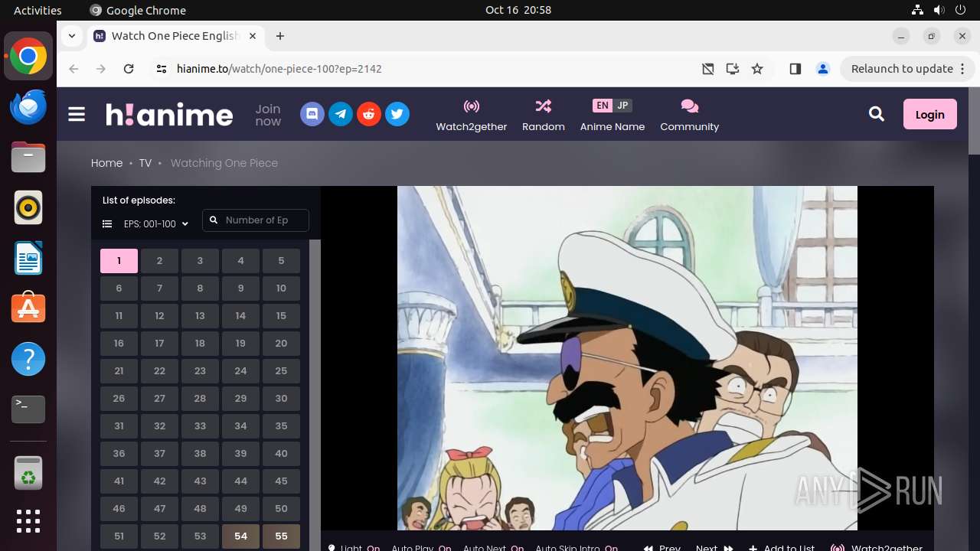Click the video player frame
The height and width of the screenshot is (551, 980).
627,358
